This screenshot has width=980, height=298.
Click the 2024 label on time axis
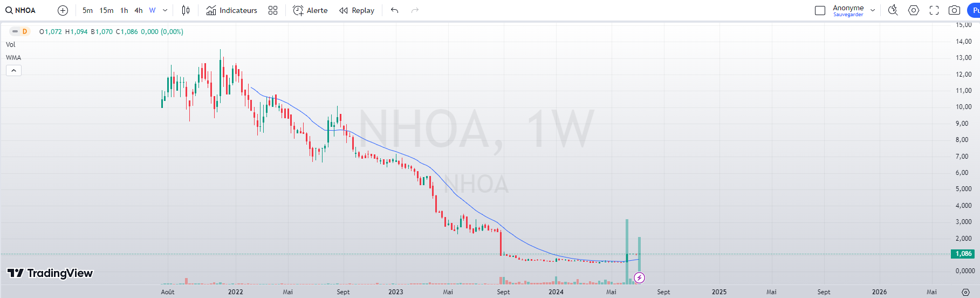pyautogui.click(x=556, y=292)
